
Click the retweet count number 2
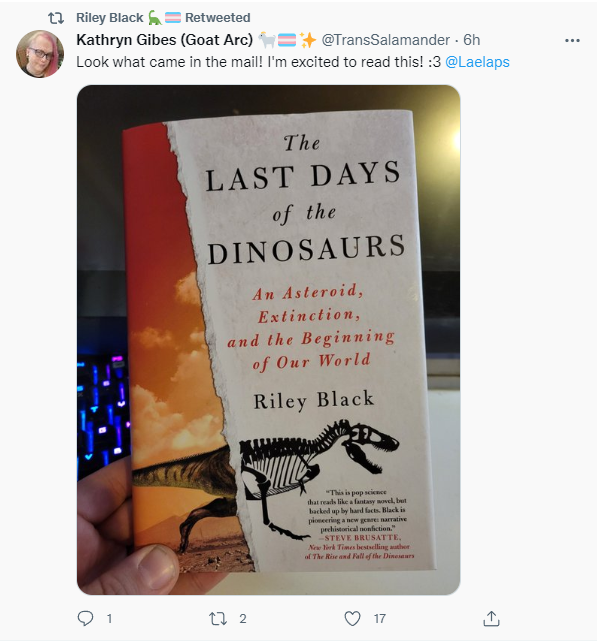[x=243, y=618]
